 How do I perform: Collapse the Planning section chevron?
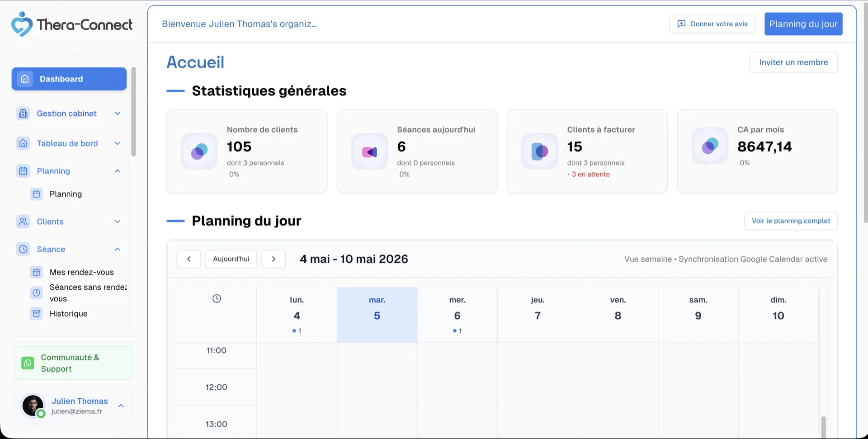point(118,171)
